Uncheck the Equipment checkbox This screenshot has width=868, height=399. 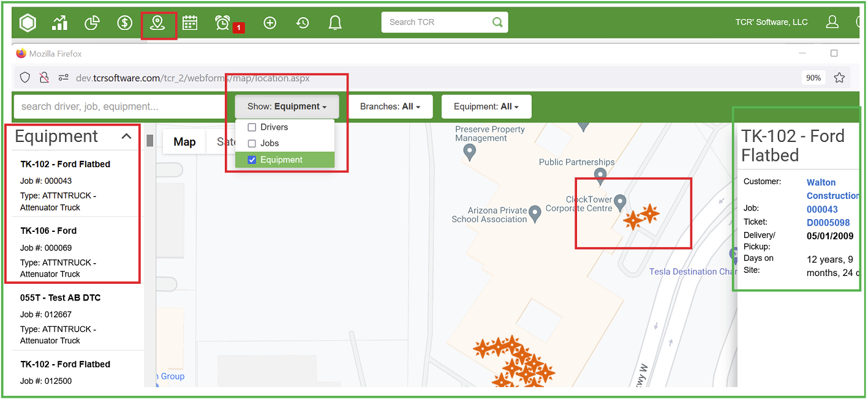252,160
